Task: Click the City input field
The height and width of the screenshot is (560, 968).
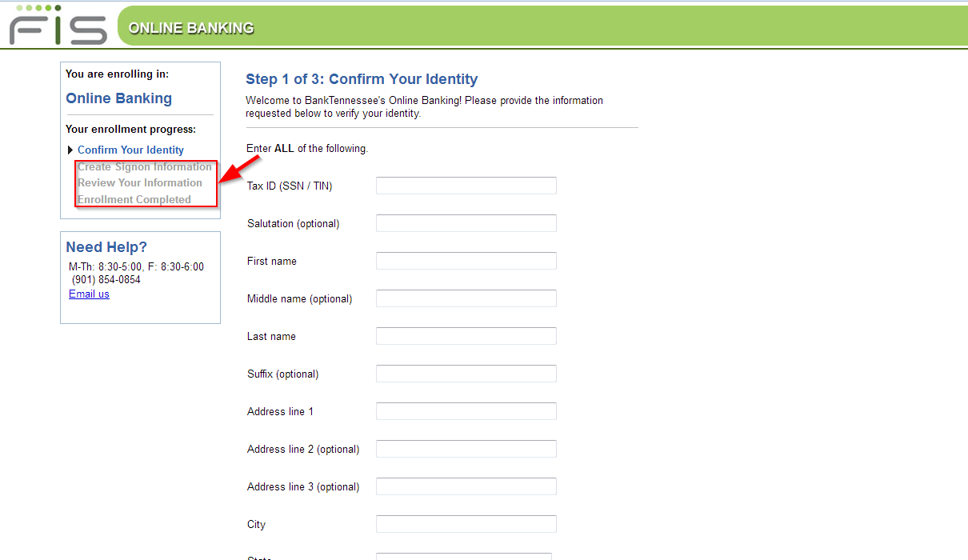Action: coord(466,524)
